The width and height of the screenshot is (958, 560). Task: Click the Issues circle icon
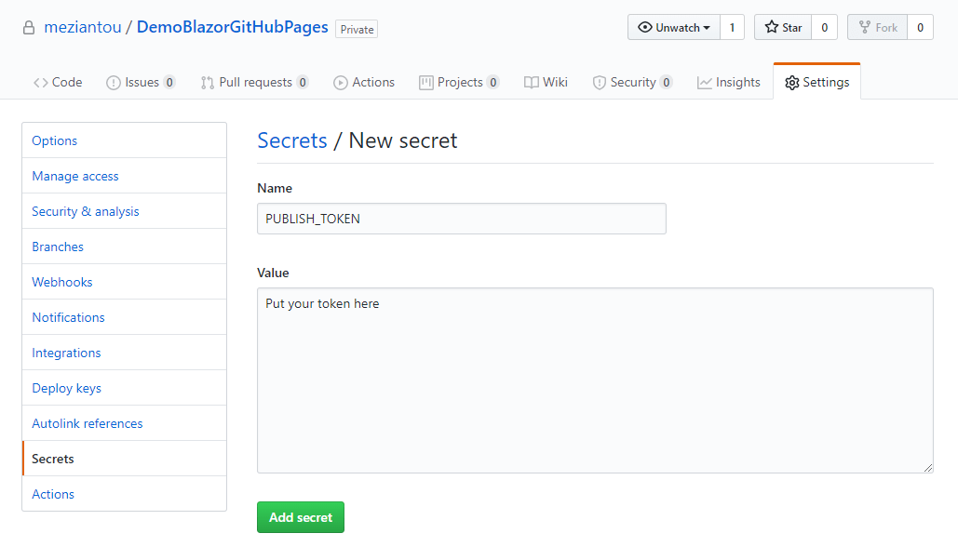[x=114, y=83]
